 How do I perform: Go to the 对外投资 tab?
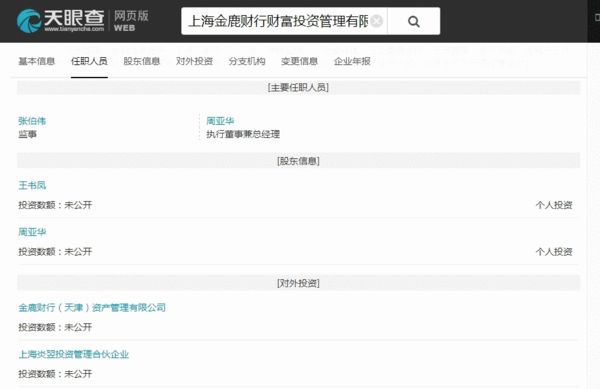(x=194, y=61)
